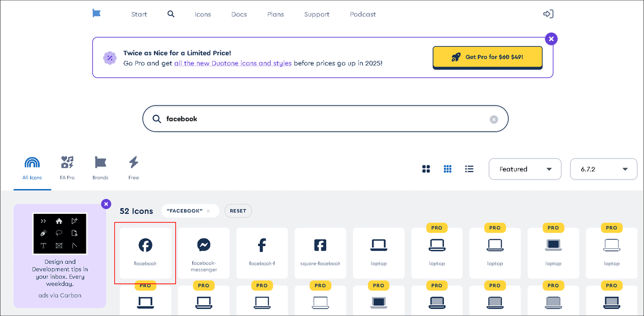Image resolution: width=644 pixels, height=316 pixels.
Task: Select the square-facebook icon card
Action: point(320,253)
